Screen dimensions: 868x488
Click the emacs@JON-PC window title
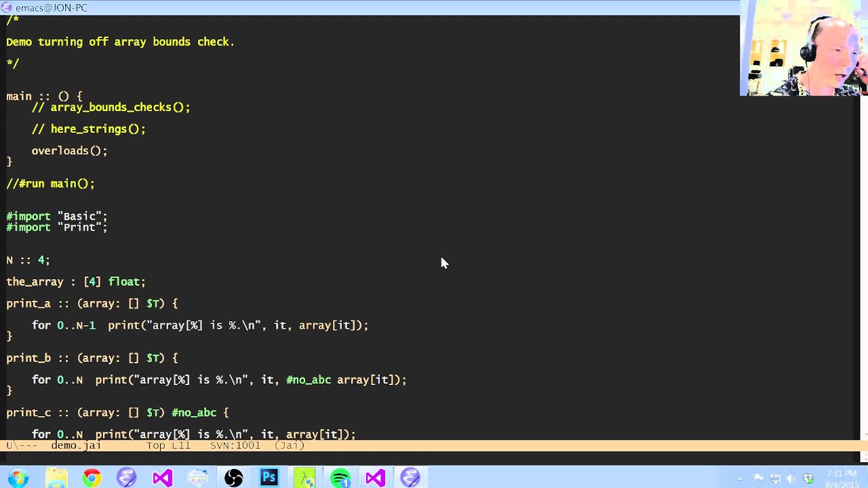pyautogui.click(x=51, y=7)
